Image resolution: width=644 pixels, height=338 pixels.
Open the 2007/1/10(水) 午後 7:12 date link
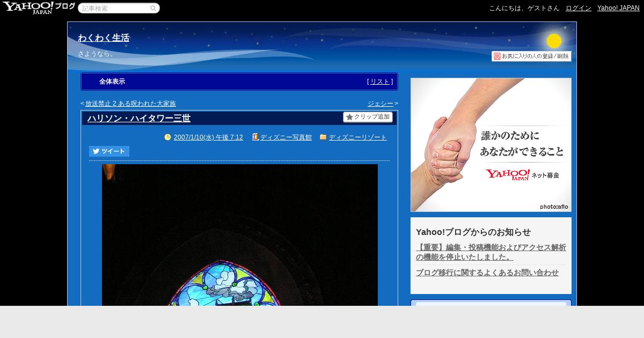208,137
